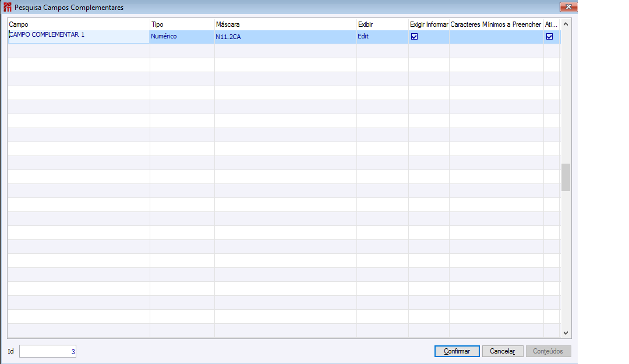Click the red app icon in title bar

[x=7, y=7]
